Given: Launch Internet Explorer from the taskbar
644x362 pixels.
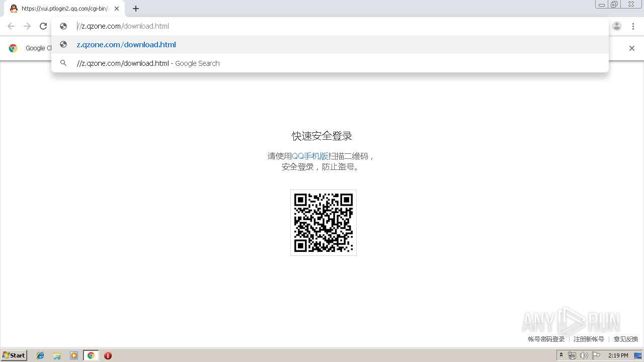Looking at the screenshot, I should click(40, 355).
